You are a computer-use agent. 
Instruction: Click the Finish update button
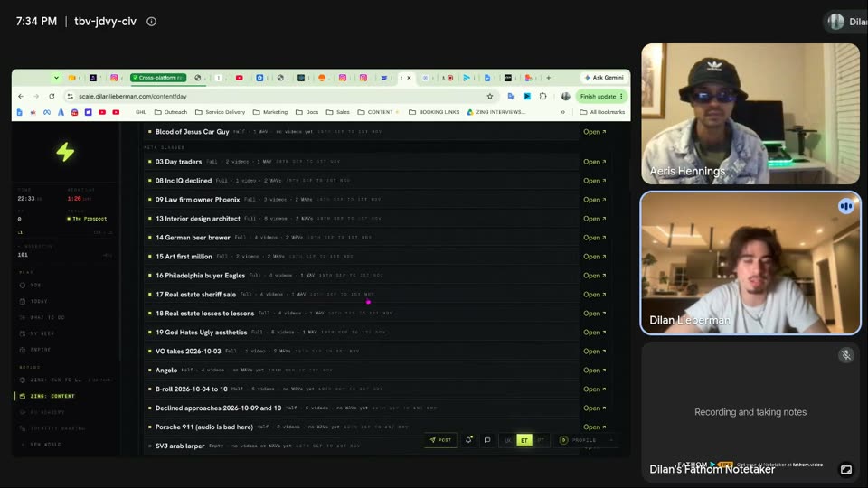[602, 97]
